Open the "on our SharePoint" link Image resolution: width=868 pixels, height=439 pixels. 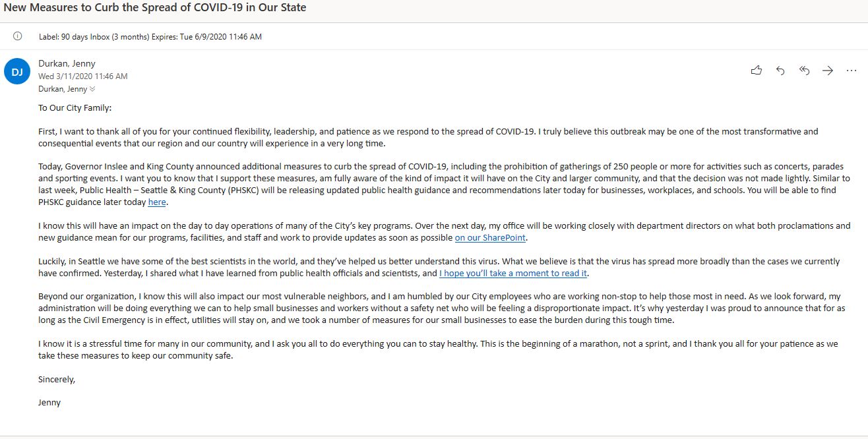pos(491,238)
